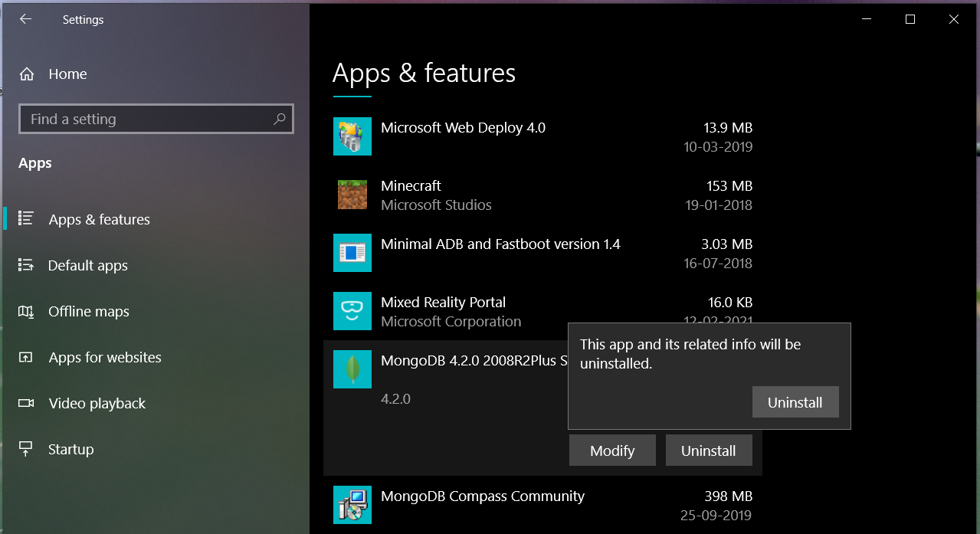
Task: Click the Minimal ADB and Fastboot icon
Action: point(352,253)
